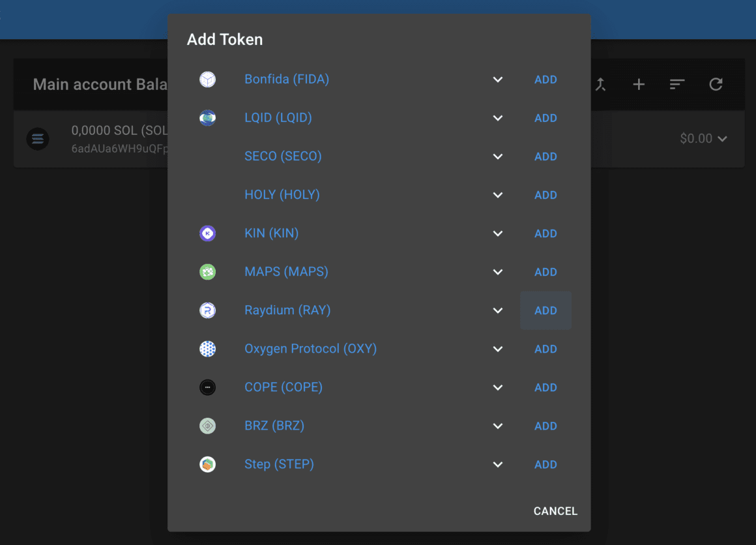
Task: Select the Oxygen Protocol (OXY) name link
Action: point(310,349)
